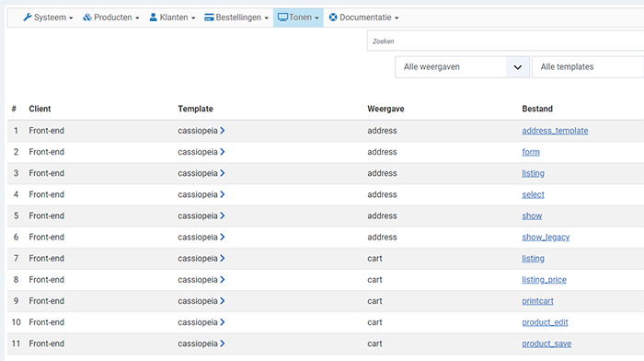Open the show_legacy file link
The width and height of the screenshot is (644, 361).
click(x=546, y=238)
